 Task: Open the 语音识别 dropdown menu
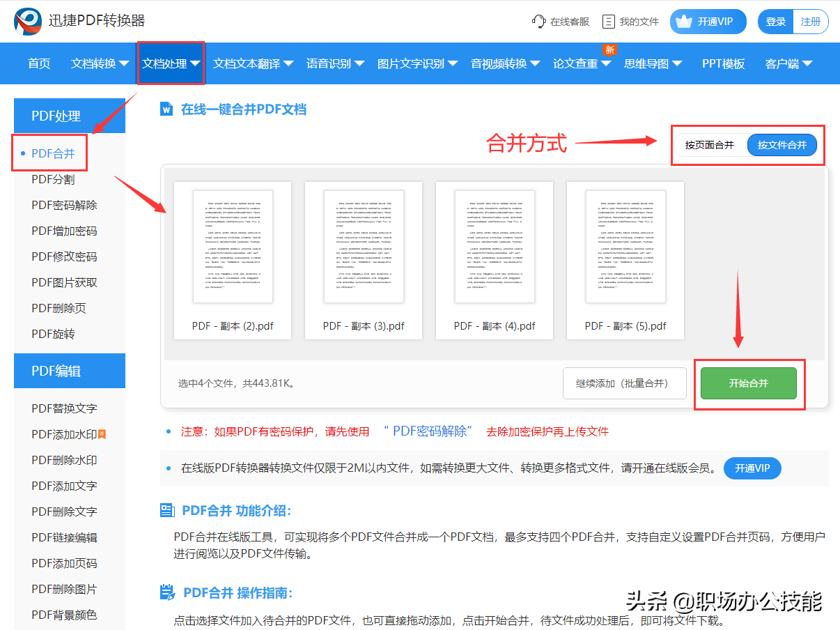click(335, 63)
